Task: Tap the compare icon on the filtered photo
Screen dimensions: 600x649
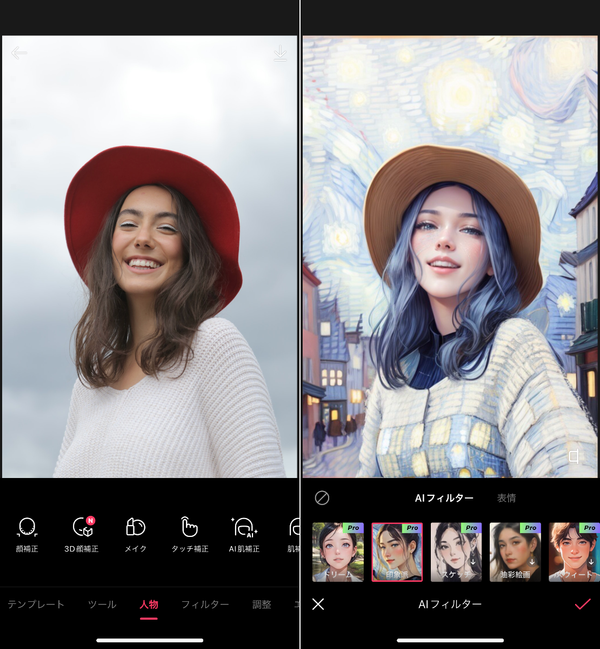Action: (574, 456)
